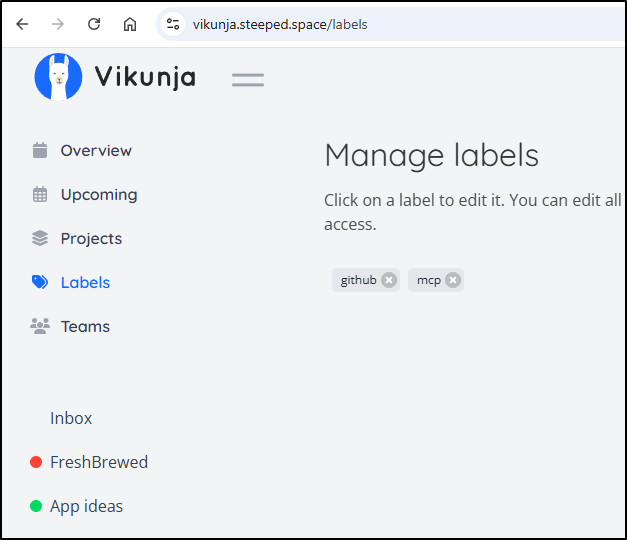The height and width of the screenshot is (540, 627).
Task: Click the Vikunja llama logo
Action: point(58,77)
